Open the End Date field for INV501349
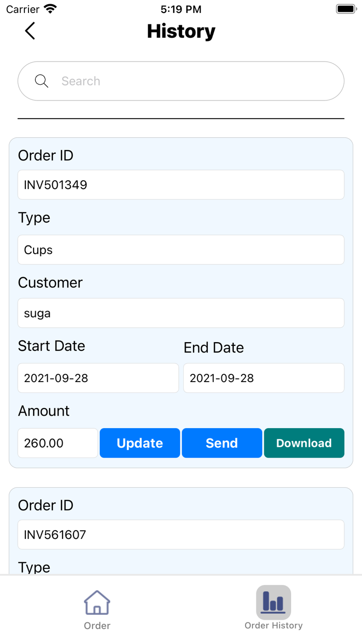 coord(264,378)
